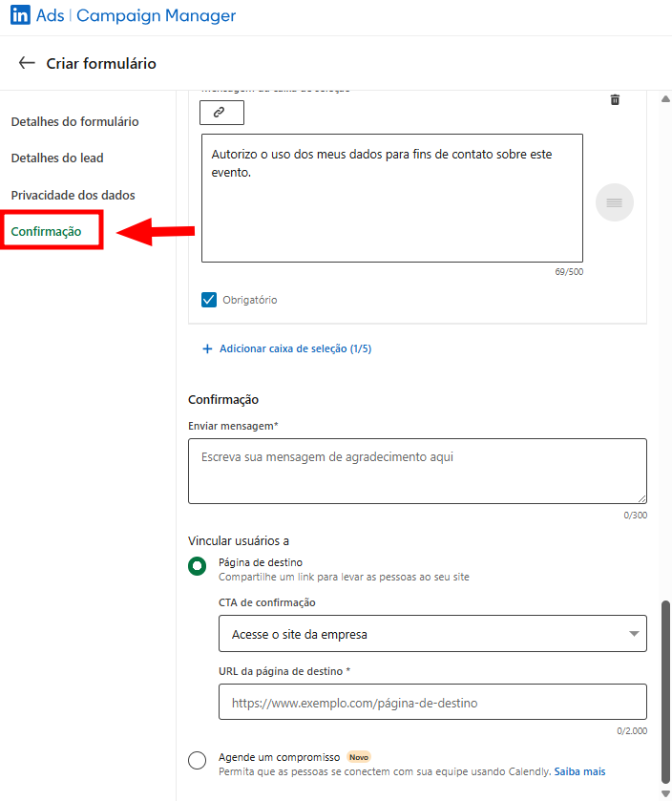Open the Saiba mais link
This screenshot has width=672, height=801.
click(x=581, y=771)
